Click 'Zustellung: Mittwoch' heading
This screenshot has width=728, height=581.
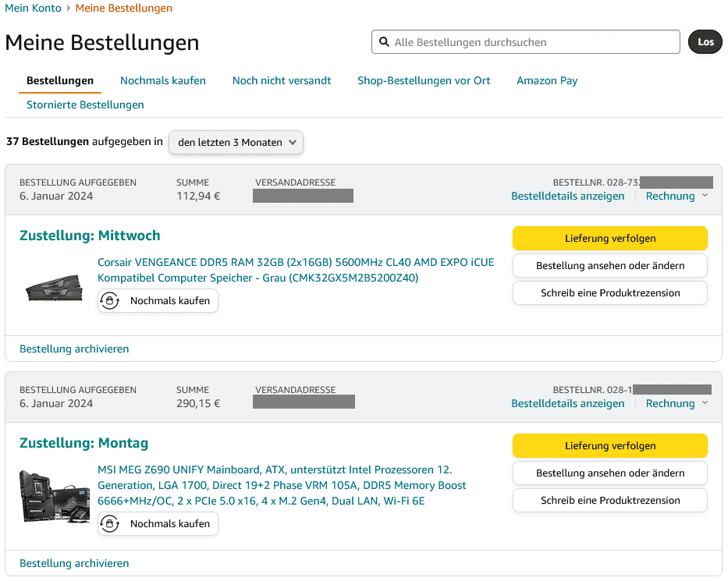pos(90,236)
